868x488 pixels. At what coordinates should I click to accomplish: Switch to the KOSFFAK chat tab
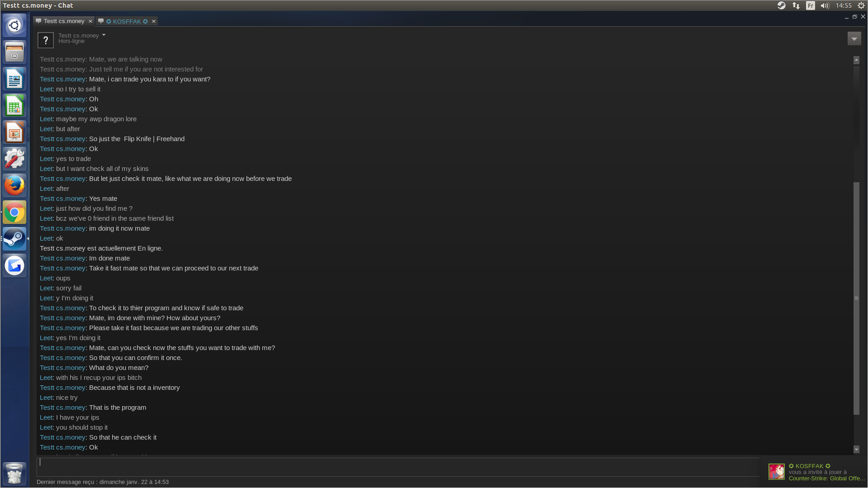click(127, 21)
